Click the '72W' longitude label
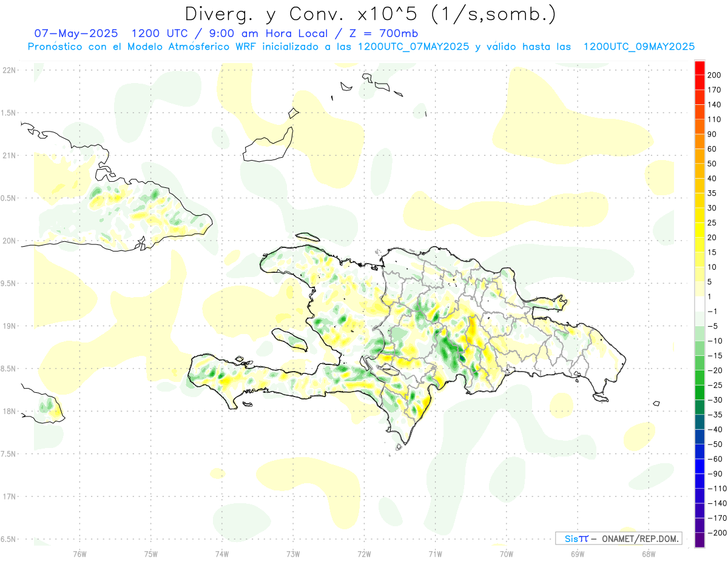 click(364, 554)
